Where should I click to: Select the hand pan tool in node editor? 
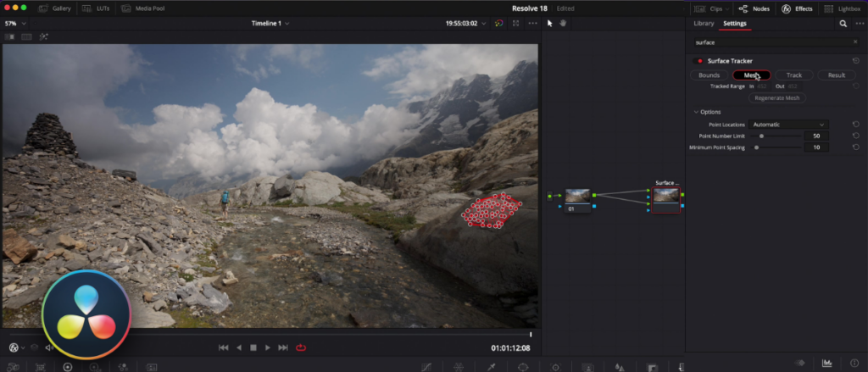pyautogui.click(x=563, y=23)
